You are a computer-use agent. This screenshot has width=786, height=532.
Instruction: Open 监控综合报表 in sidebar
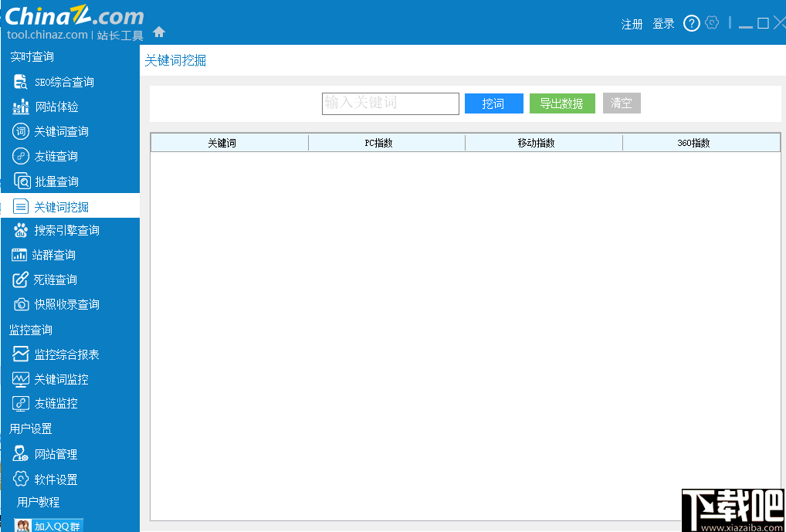click(x=66, y=354)
